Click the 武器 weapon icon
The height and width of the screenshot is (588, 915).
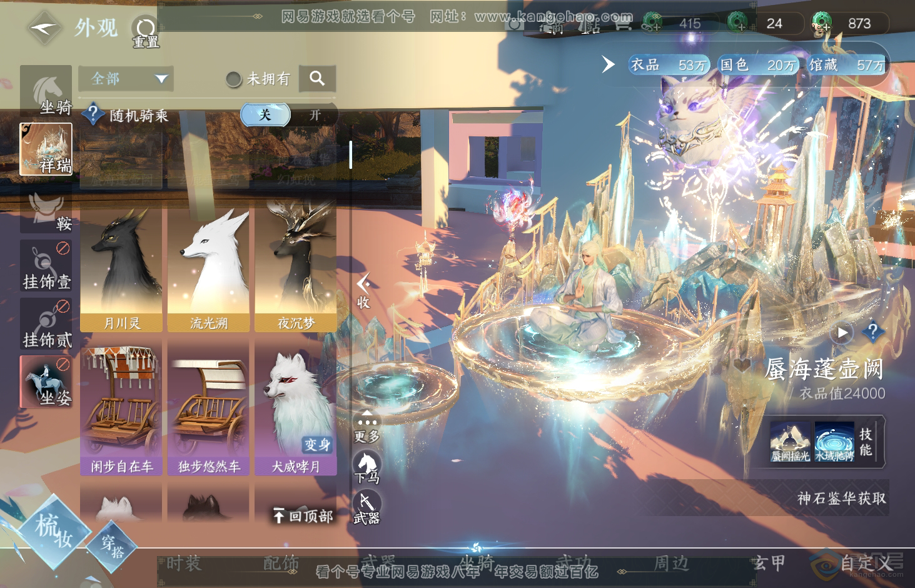(x=367, y=508)
